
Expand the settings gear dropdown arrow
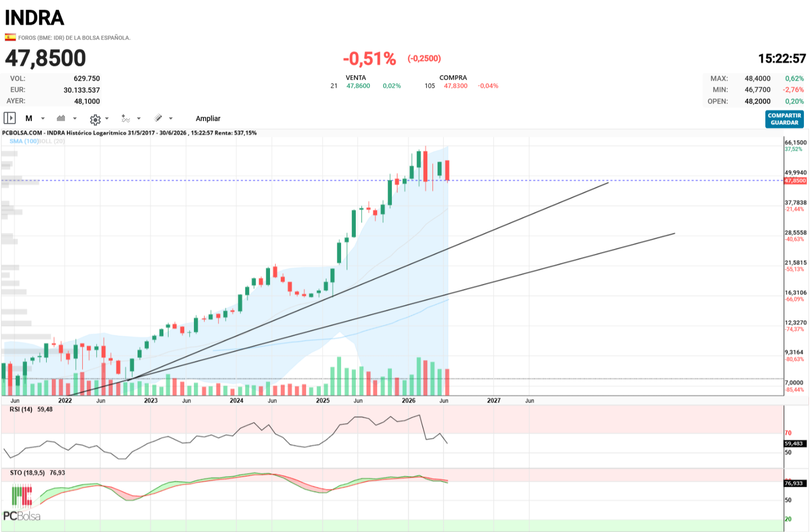[x=107, y=118]
